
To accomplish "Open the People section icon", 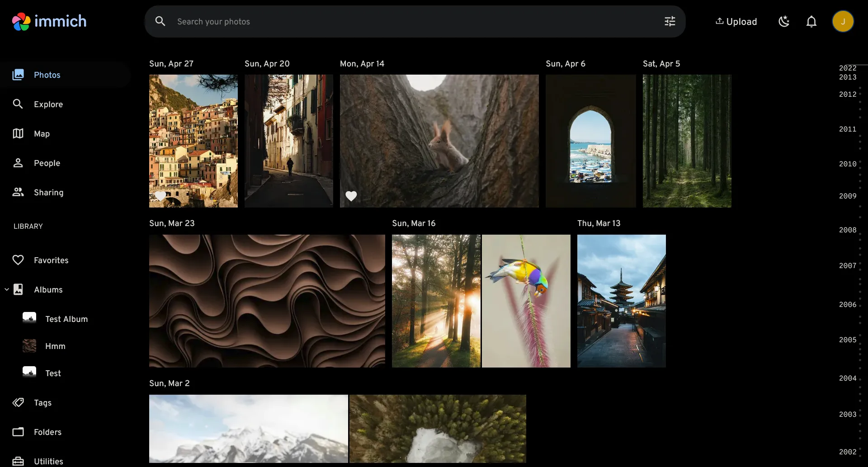I will 18,163.
